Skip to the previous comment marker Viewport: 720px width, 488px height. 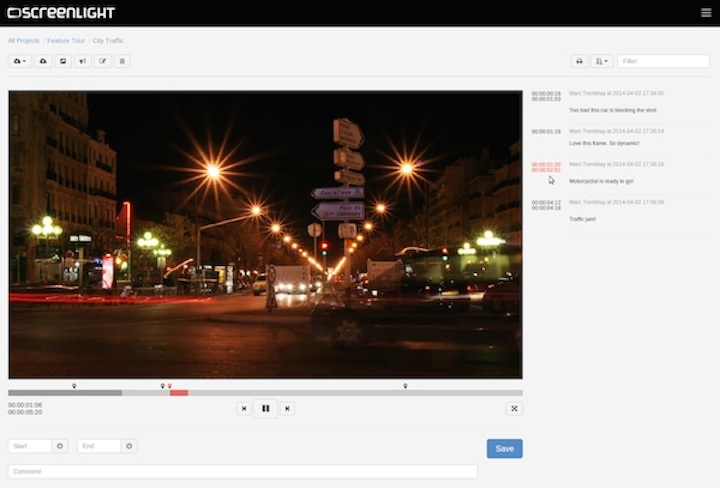(x=244, y=408)
